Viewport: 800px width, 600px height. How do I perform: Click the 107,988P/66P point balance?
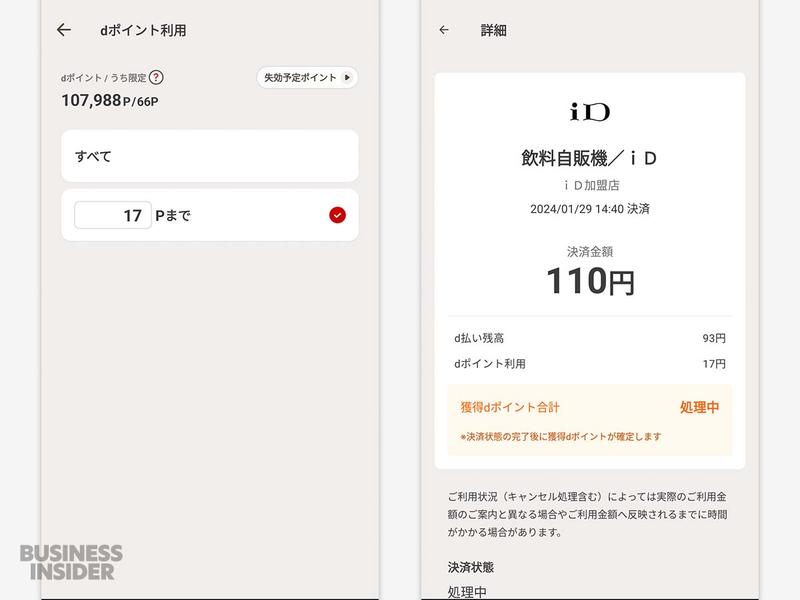(110, 101)
